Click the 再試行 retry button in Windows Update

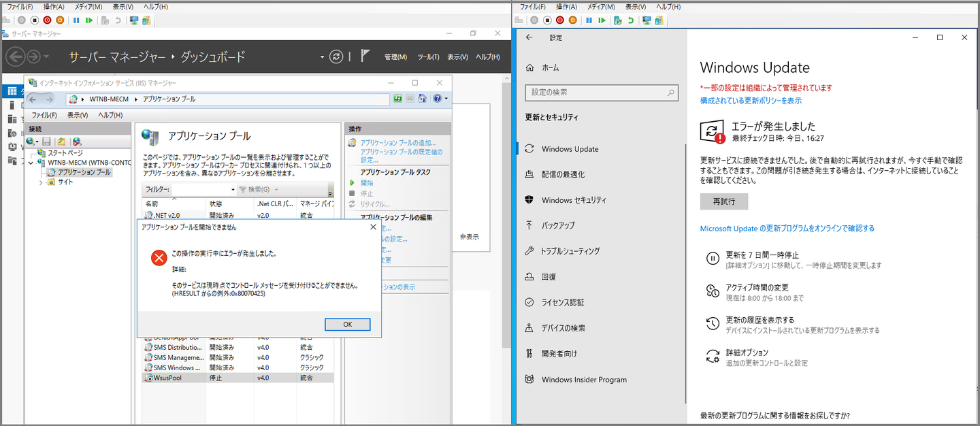tap(724, 201)
